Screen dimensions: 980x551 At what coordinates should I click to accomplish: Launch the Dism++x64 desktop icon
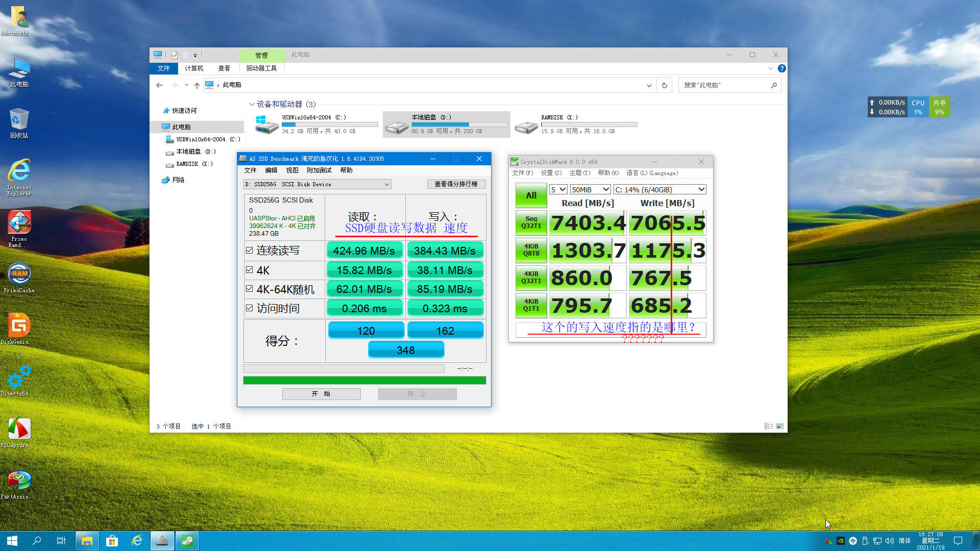[x=19, y=381]
